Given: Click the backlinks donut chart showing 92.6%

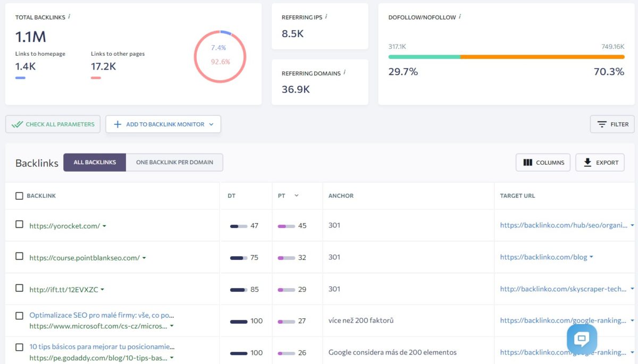Looking at the screenshot, I should pos(220,56).
